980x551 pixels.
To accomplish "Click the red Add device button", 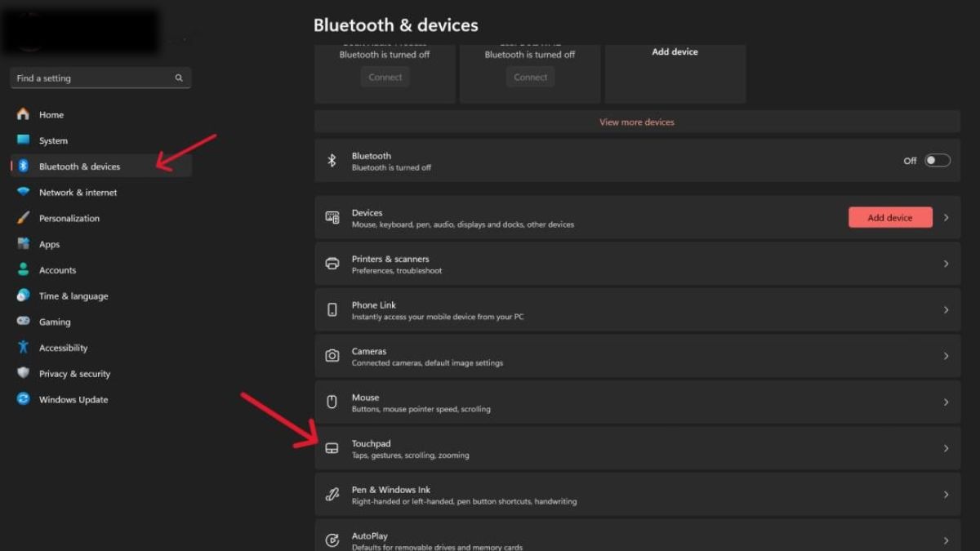I will coord(890,217).
